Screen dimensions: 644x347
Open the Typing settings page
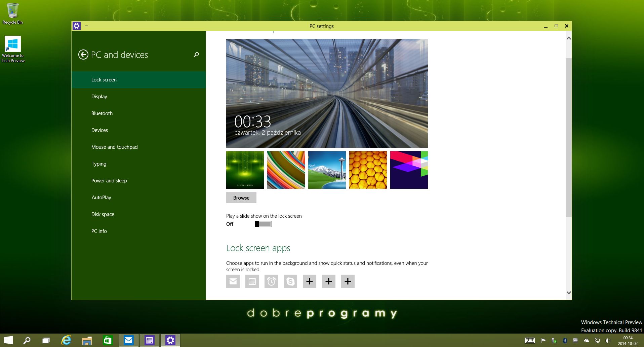click(138, 164)
